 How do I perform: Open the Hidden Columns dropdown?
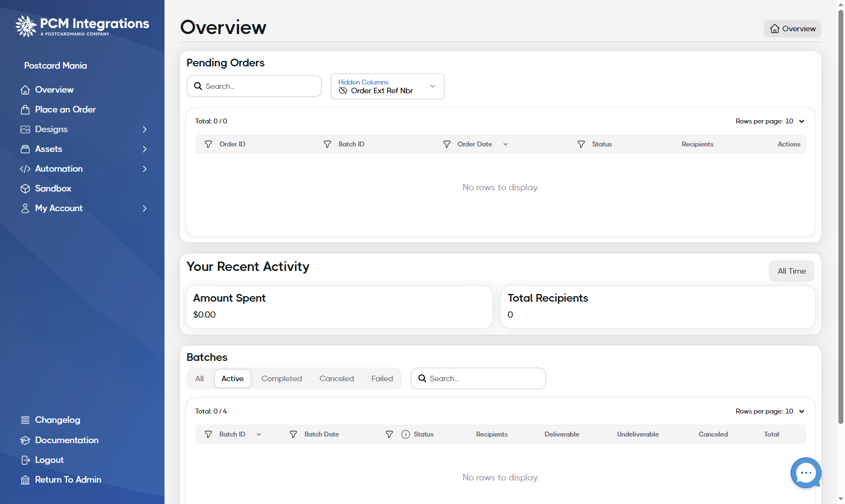388,86
